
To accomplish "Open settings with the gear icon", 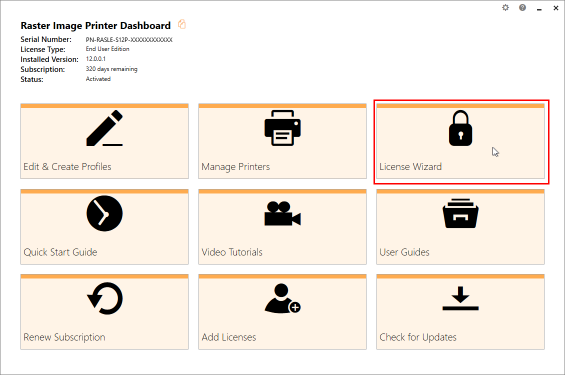I will [x=506, y=8].
